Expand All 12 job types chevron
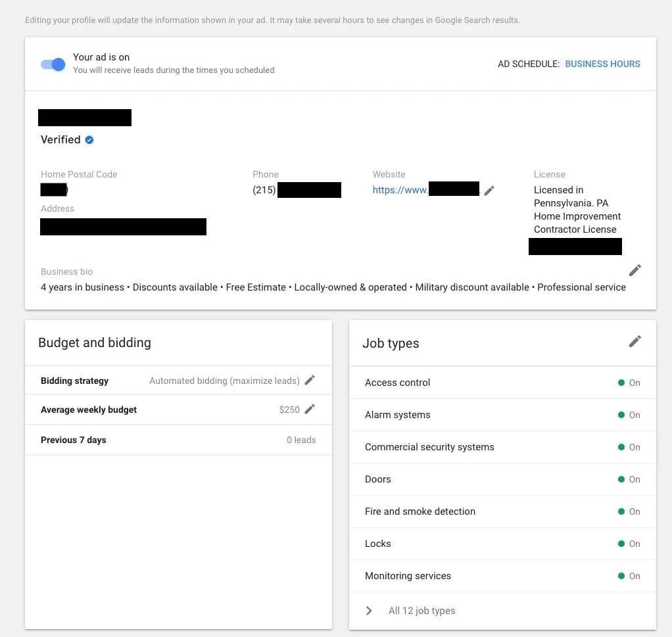This screenshot has height=637, width=672. (x=369, y=611)
